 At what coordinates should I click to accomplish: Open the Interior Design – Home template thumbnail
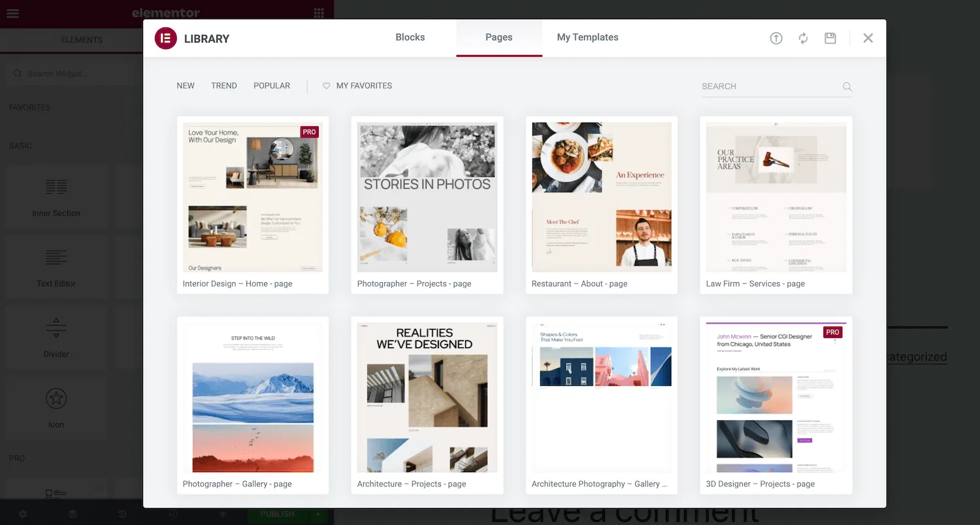(x=253, y=197)
